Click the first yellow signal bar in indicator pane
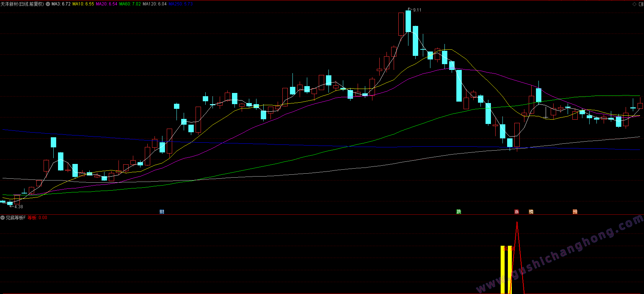 [x=503, y=269]
